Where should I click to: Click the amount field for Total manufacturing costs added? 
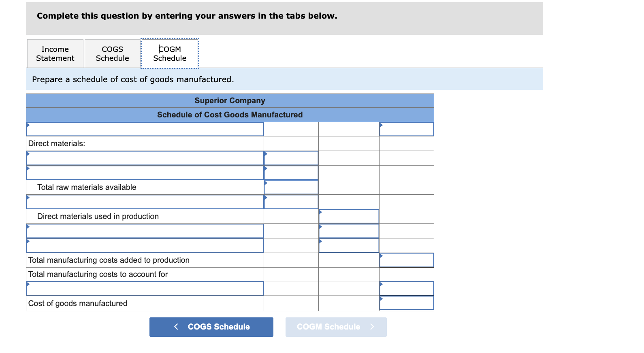(x=406, y=260)
